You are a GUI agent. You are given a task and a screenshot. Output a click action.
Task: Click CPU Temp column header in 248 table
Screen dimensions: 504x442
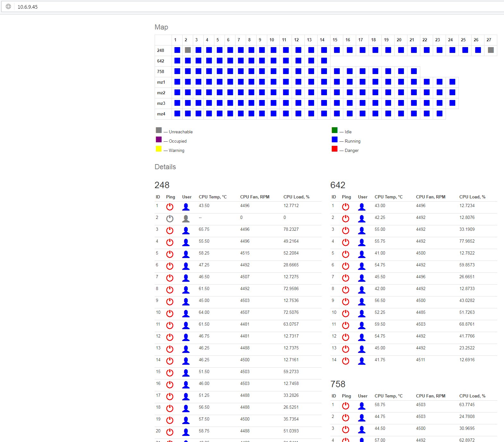tap(213, 197)
